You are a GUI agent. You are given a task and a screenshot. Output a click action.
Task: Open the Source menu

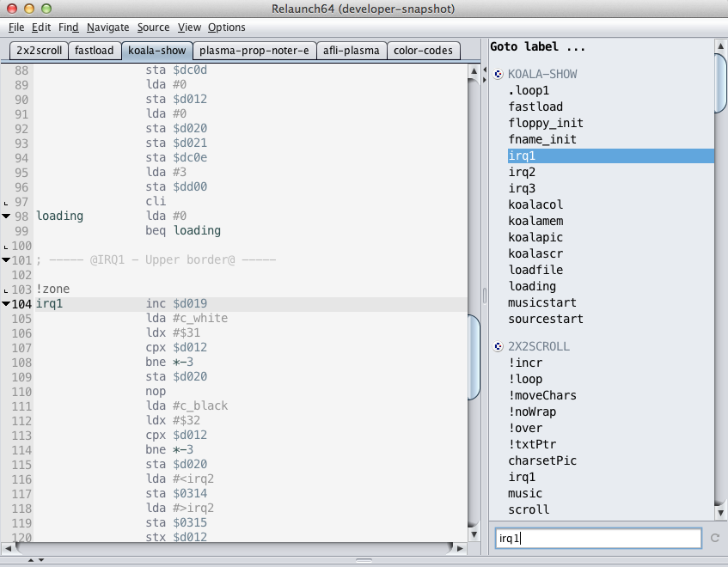tap(153, 27)
